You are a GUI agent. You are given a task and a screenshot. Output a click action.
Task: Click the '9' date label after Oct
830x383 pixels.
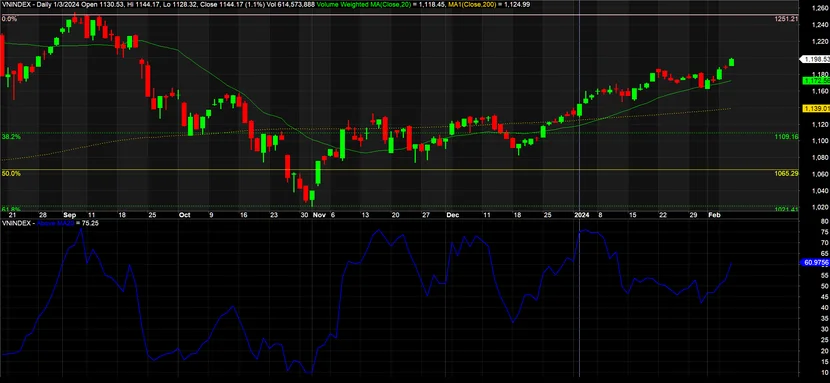pyautogui.click(x=212, y=216)
